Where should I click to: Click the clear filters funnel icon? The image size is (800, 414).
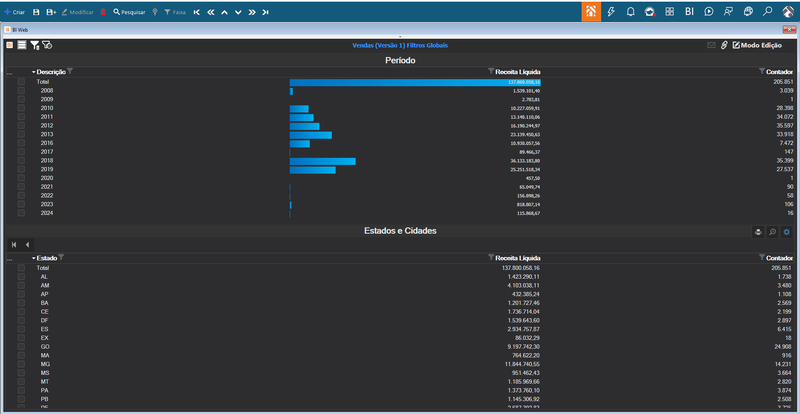coord(47,45)
